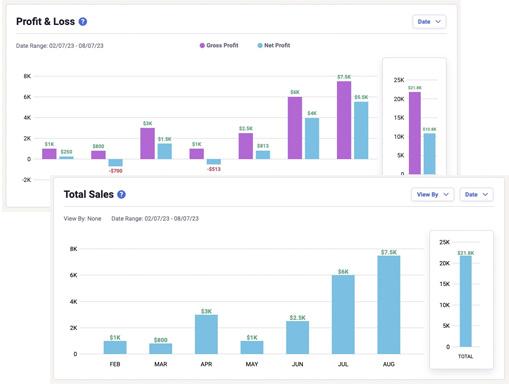
Task: Click the $5.5K net profit bar
Action: coord(361,130)
